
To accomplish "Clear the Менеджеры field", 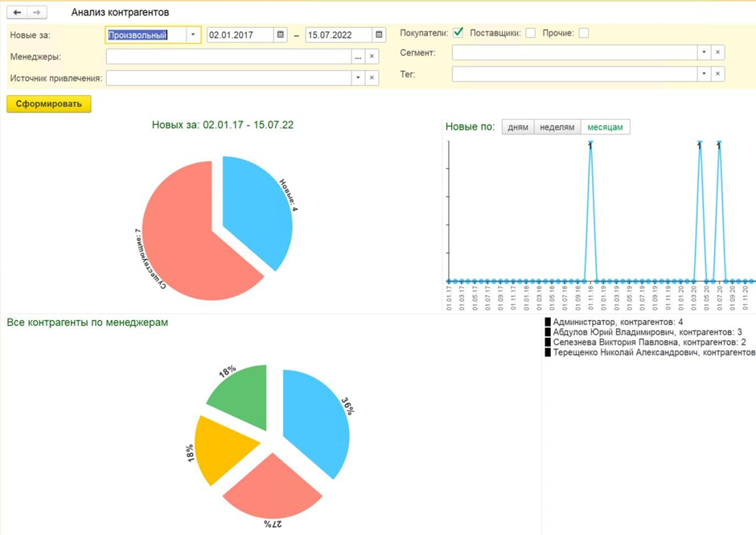I will tap(372, 57).
